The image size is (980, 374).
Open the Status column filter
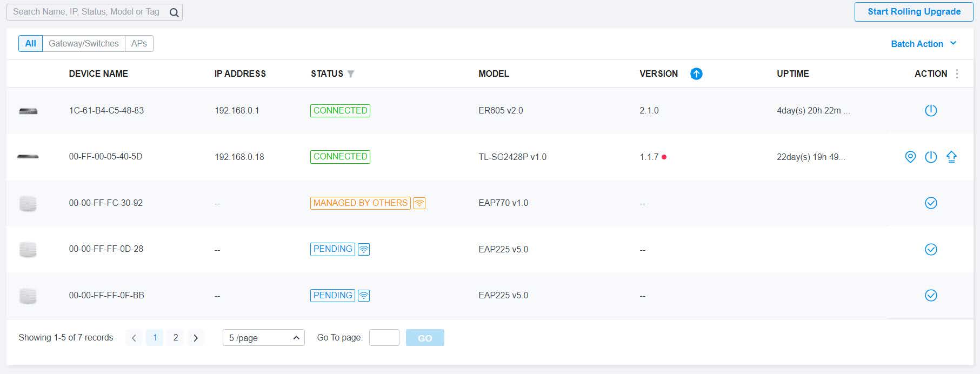click(351, 74)
